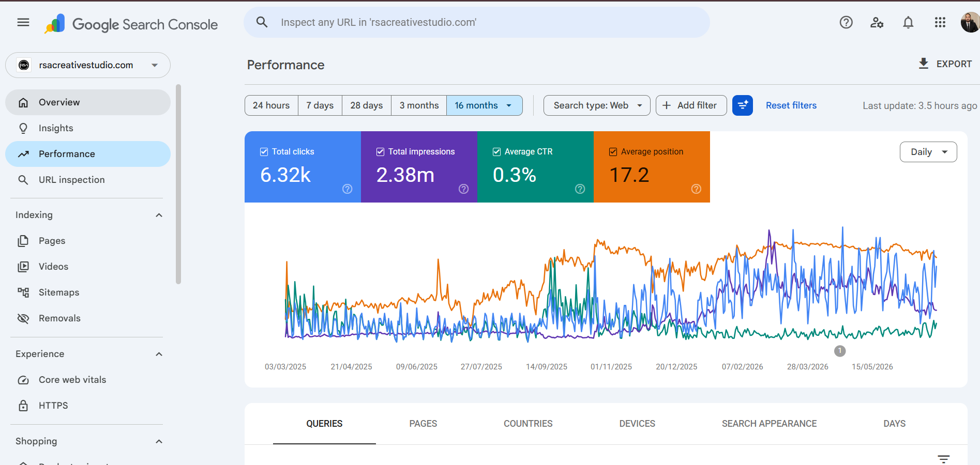Screen dimensions: 980x465
Task: Open Performance in the sidebar
Action: (88, 154)
